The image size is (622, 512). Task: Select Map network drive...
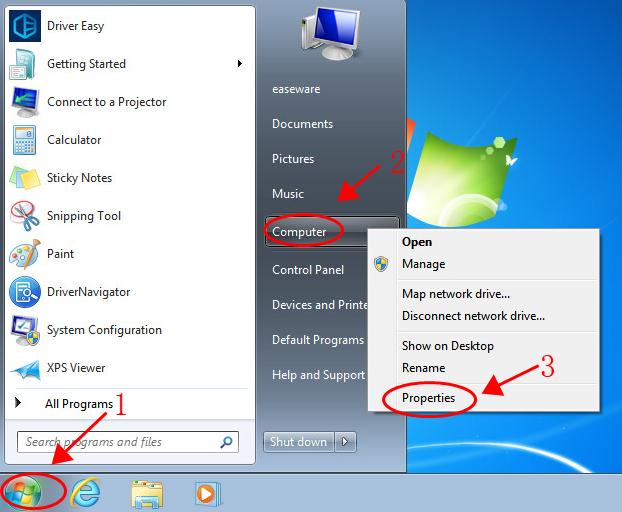click(x=456, y=294)
